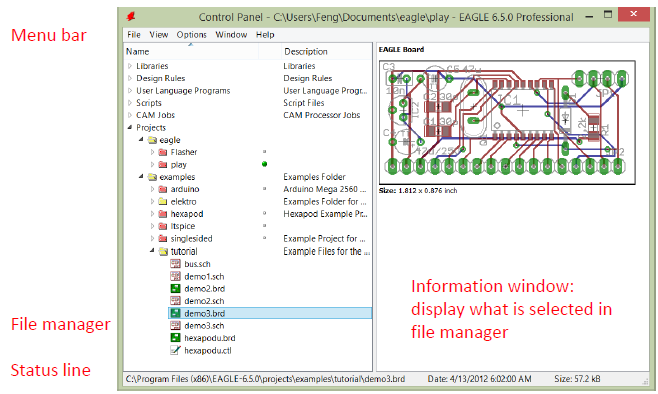Viewport: 658px width, 394px height.
Task: Collapse the tutorial folder arrow
Action: (x=152, y=251)
